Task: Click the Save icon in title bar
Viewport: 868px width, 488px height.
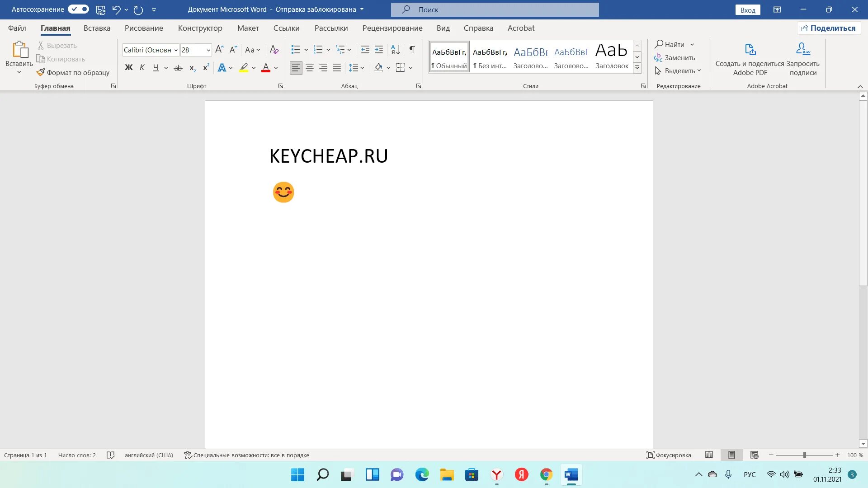Action: (101, 9)
